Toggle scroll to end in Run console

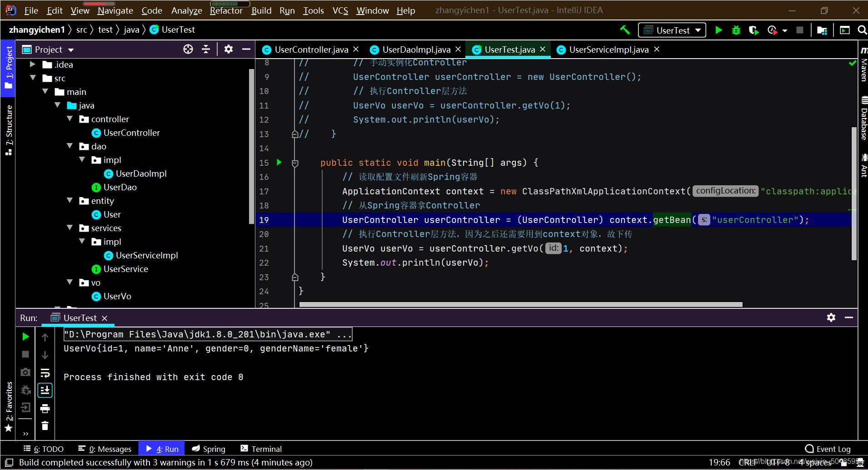tap(45, 391)
